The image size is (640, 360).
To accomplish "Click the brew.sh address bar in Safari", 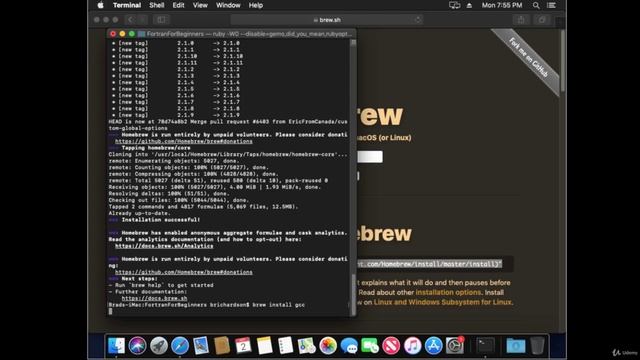I will 327,20.
